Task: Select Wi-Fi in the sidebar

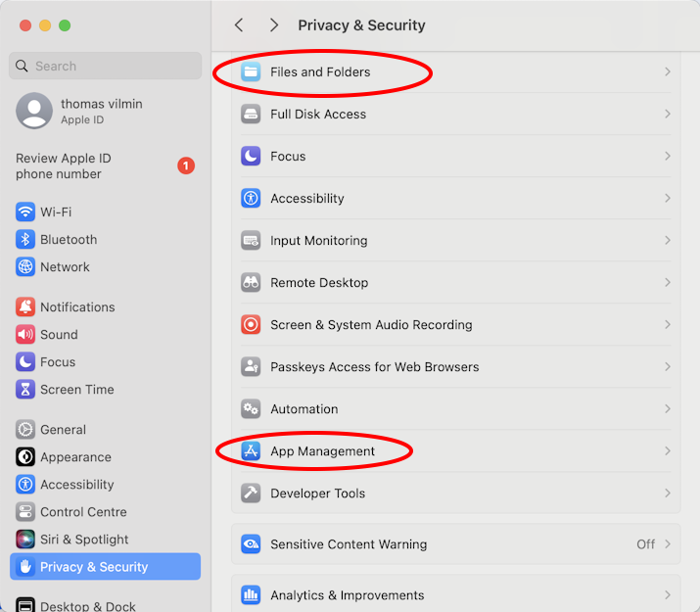Action: [x=56, y=212]
